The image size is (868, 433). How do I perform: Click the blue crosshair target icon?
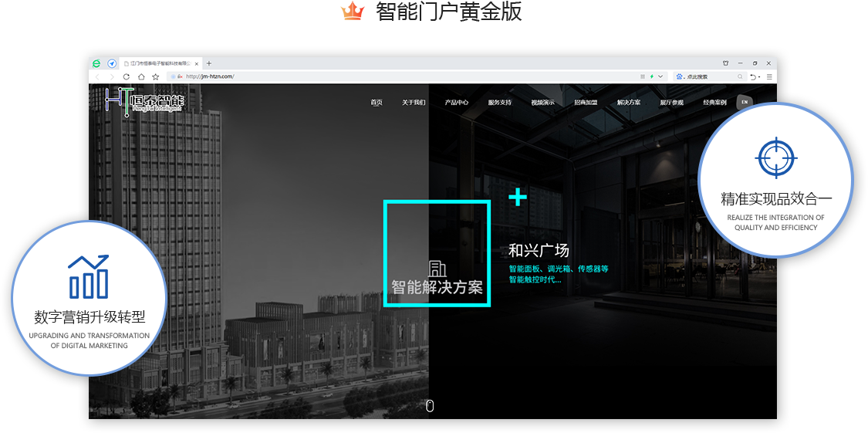776,157
